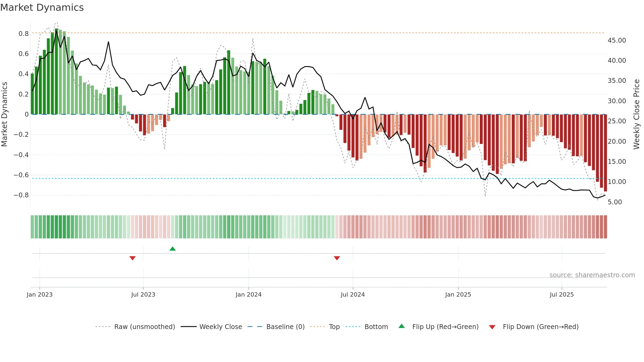Click the 25.00 price axis label
The height and width of the screenshot is (362, 644).
click(x=617, y=121)
